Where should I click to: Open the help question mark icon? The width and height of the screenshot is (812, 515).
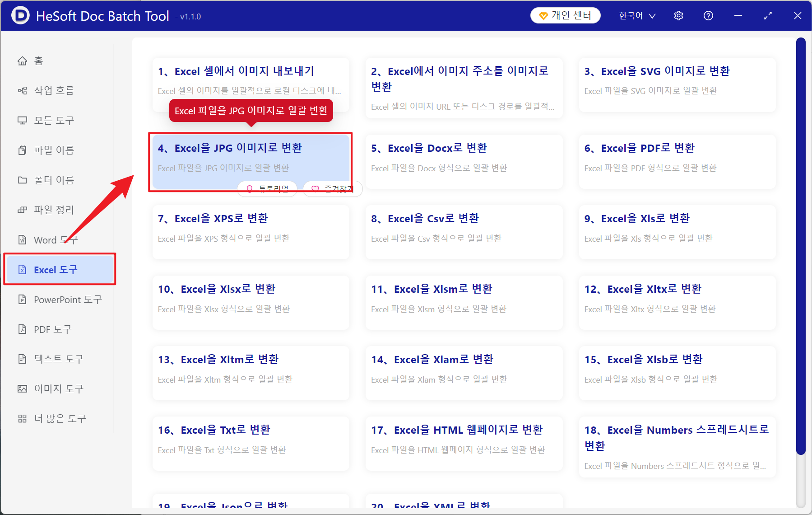708,16
